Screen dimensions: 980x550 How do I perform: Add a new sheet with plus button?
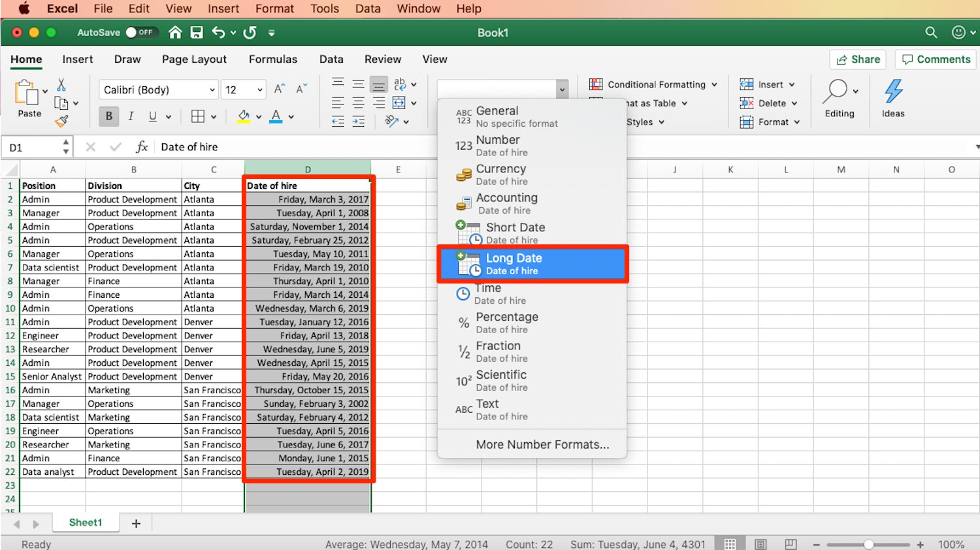click(x=136, y=523)
